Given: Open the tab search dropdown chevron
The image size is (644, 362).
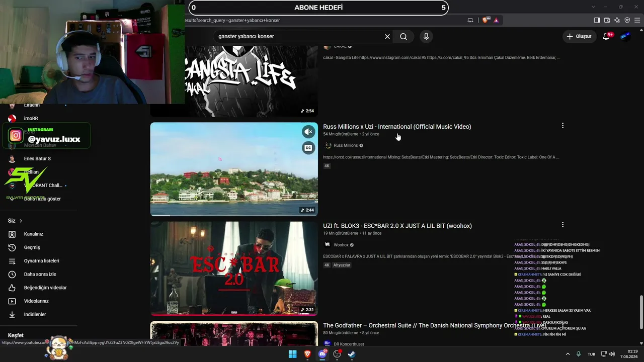Looking at the screenshot, I should [x=593, y=7].
